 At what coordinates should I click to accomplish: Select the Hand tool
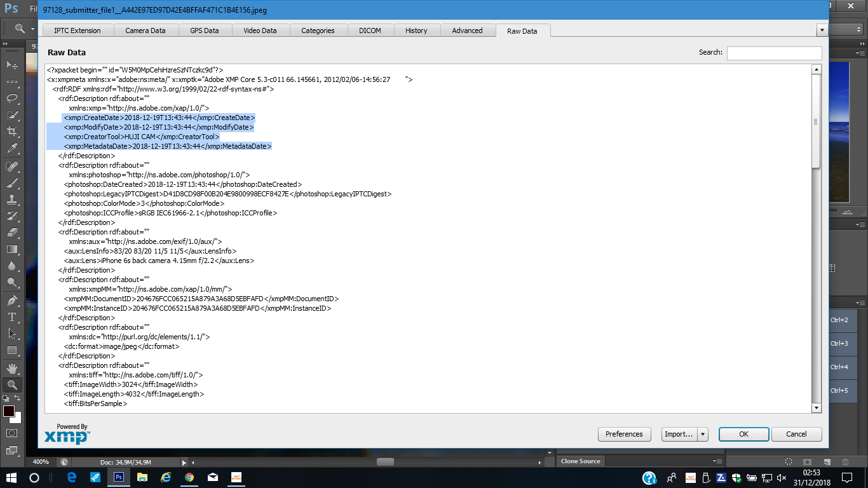point(12,368)
